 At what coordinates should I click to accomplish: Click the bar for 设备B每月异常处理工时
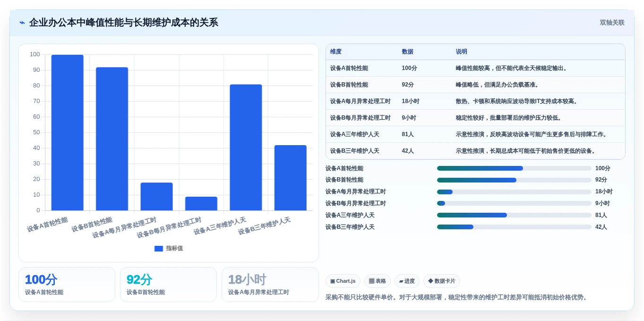(x=201, y=203)
